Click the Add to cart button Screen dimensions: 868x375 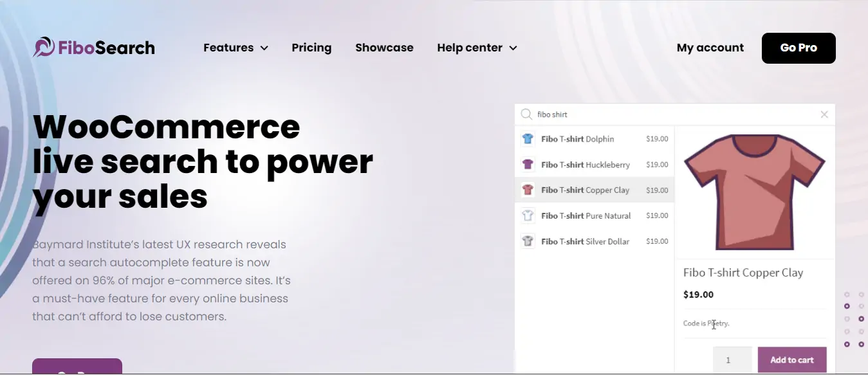pyautogui.click(x=791, y=360)
